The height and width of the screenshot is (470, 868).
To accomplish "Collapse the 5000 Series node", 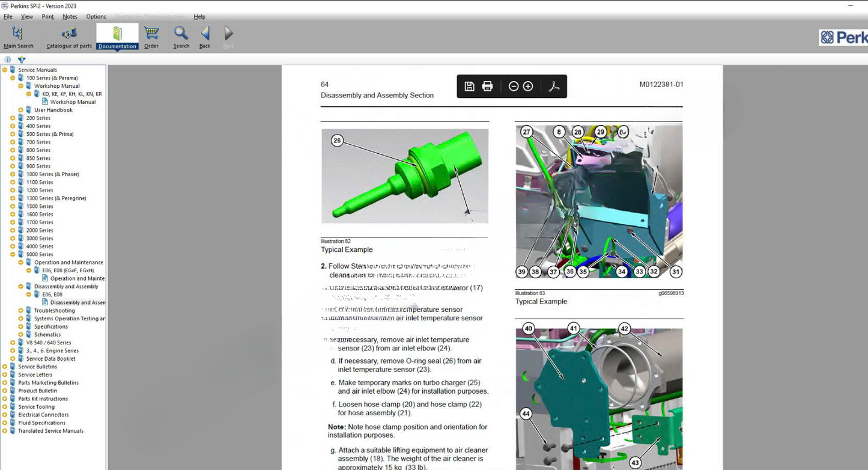I will point(13,254).
